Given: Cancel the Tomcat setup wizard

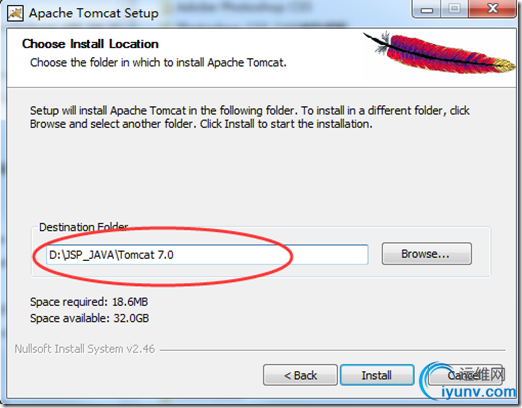Looking at the screenshot, I should tap(465, 375).
